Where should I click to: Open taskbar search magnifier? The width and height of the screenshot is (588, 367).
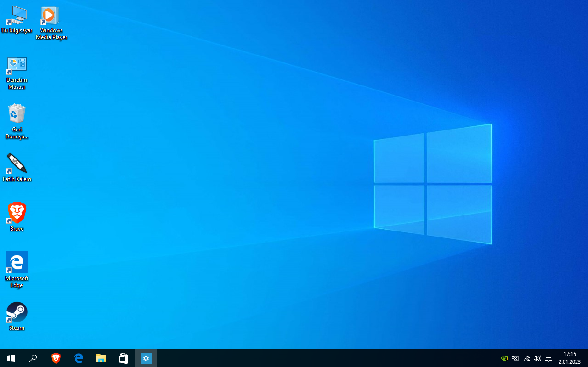pyautogui.click(x=33, y=358)
